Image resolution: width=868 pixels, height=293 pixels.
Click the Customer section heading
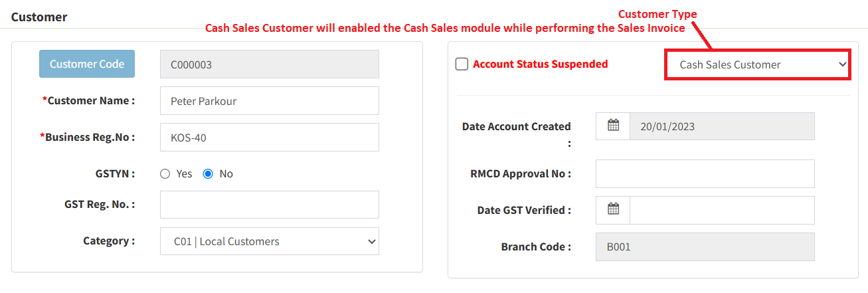click(39, 17)
